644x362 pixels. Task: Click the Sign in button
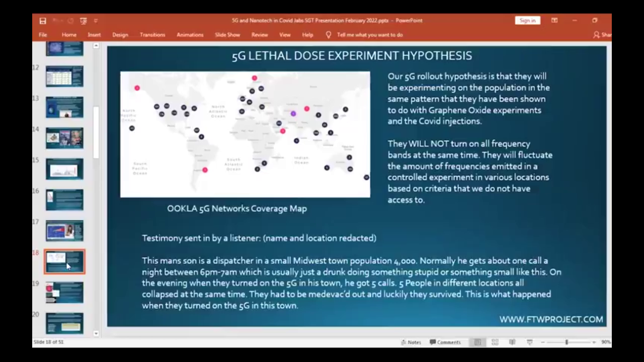click(x=527, y=21)
